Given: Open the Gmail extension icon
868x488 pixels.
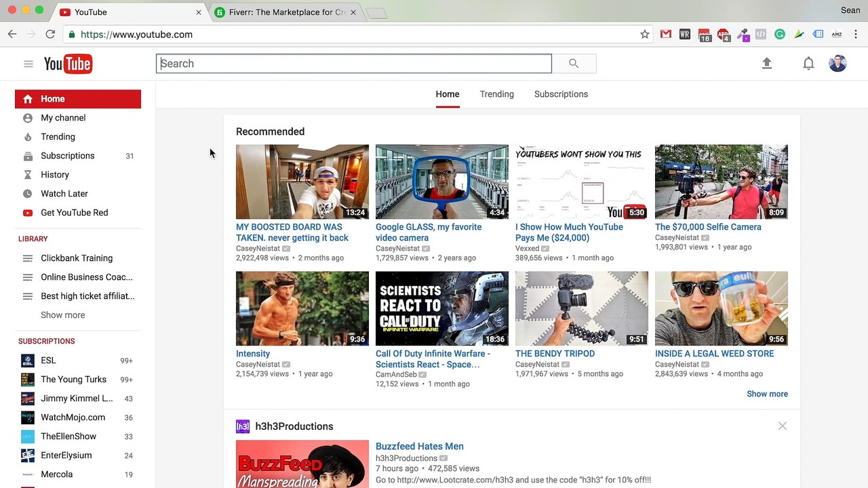Looking at the screenshot, I should click(x=666, y=35).
